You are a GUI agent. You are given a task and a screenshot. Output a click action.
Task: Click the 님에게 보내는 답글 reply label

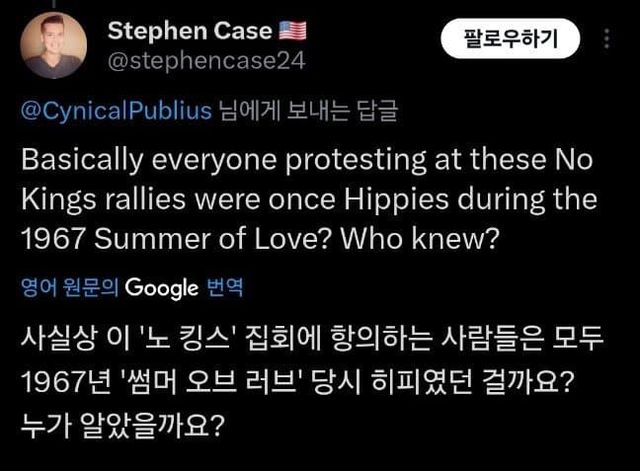306,110
